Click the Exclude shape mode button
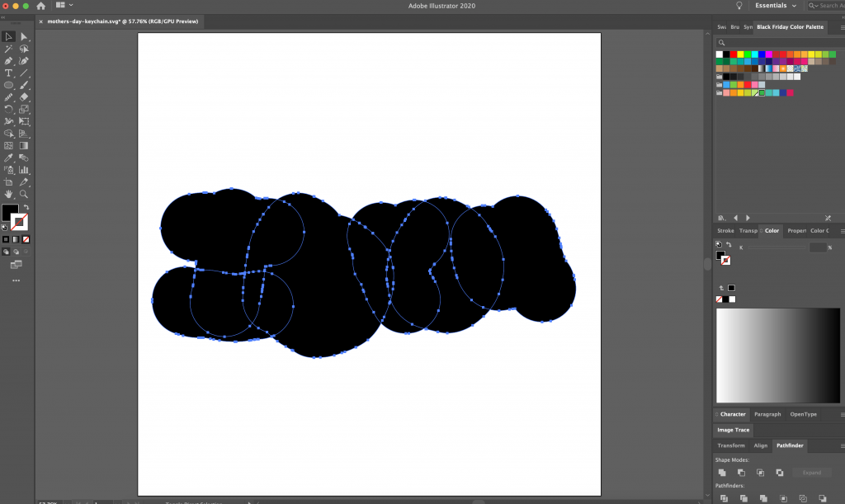845x504 pixels. (779, 473)
